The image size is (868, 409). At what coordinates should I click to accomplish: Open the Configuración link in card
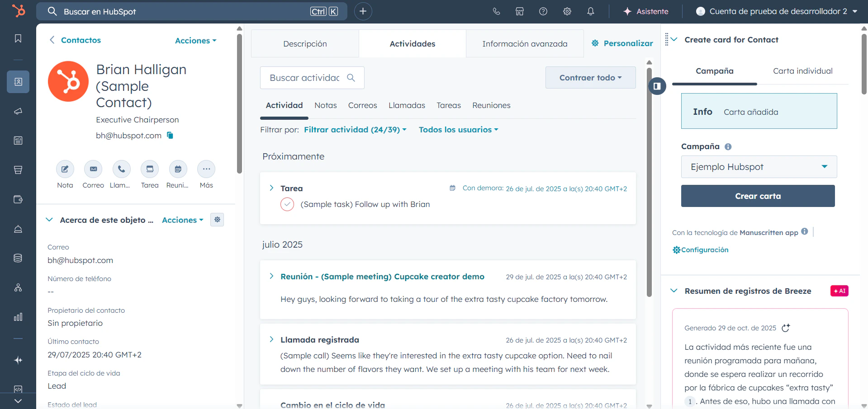[701, 250]
